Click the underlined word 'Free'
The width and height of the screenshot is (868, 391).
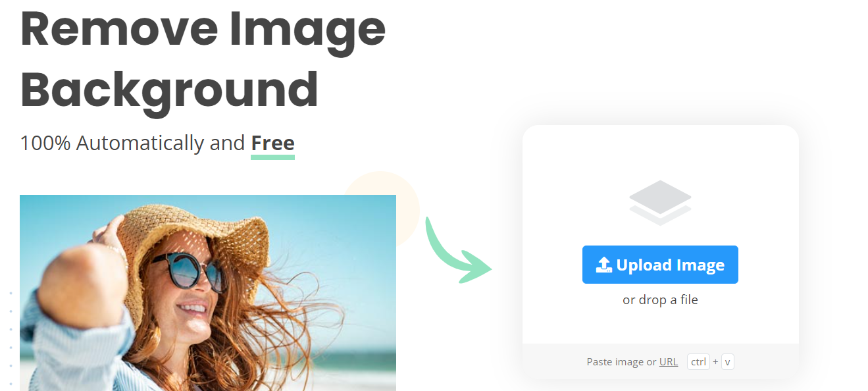point(273,143)
